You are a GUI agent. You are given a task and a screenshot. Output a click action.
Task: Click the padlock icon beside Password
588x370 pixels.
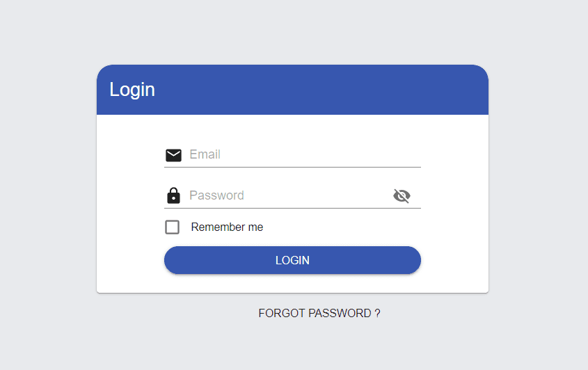pos(173,195)
